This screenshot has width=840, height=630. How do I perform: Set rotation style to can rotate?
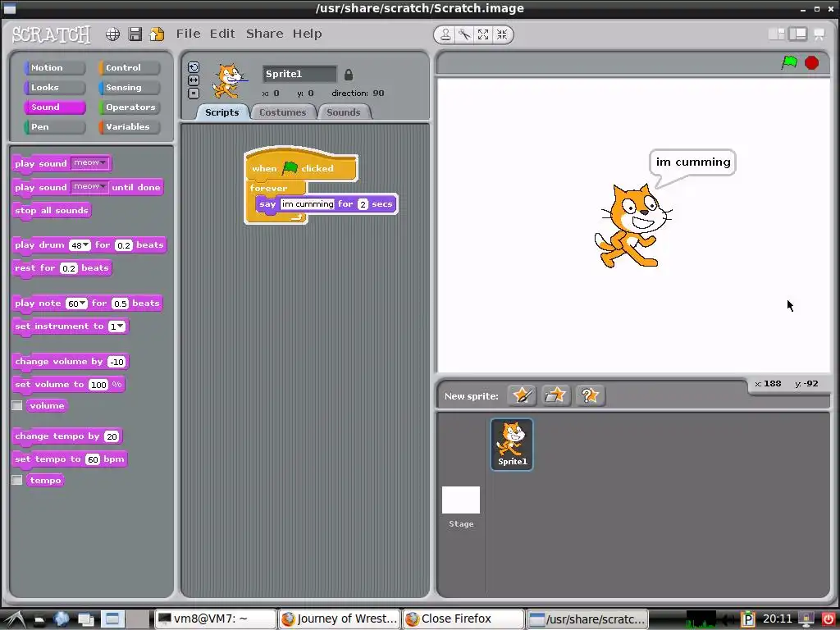194,67
